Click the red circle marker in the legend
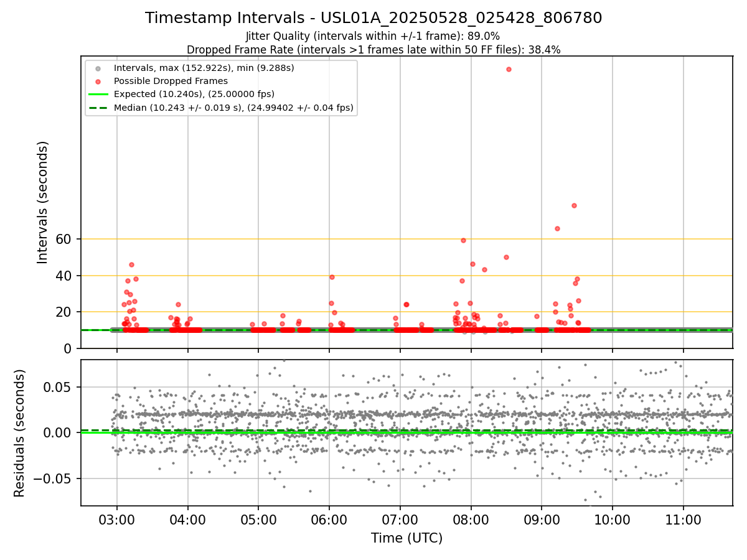747x560 pixels. pos(98,81)
